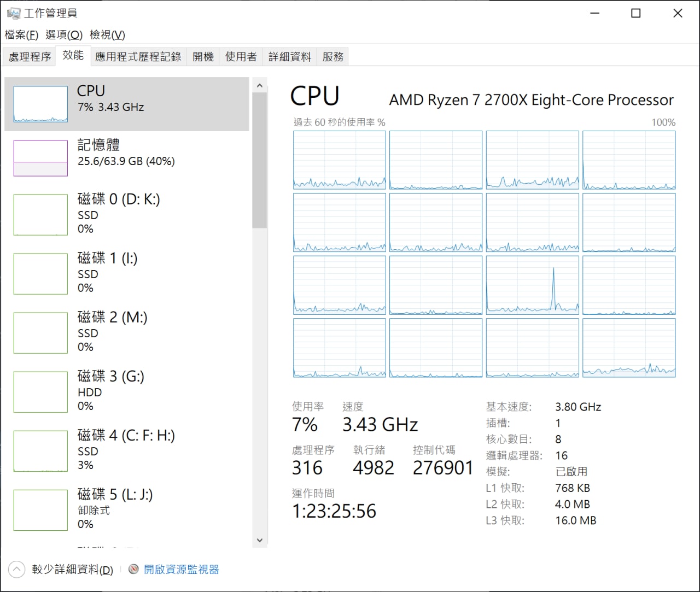
Task: Select the CPU usage mini graph thumbnail
Action: pyautogui.click(x=40, y=104)
